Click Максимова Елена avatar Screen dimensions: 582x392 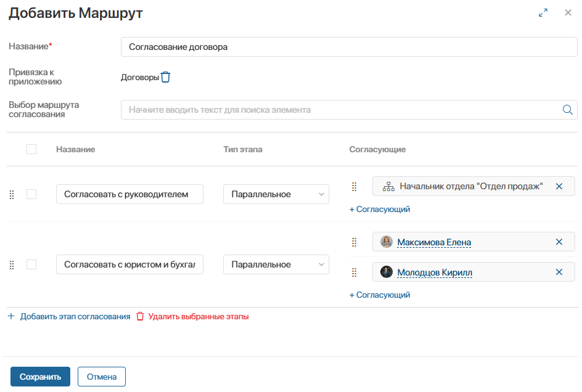387,242
